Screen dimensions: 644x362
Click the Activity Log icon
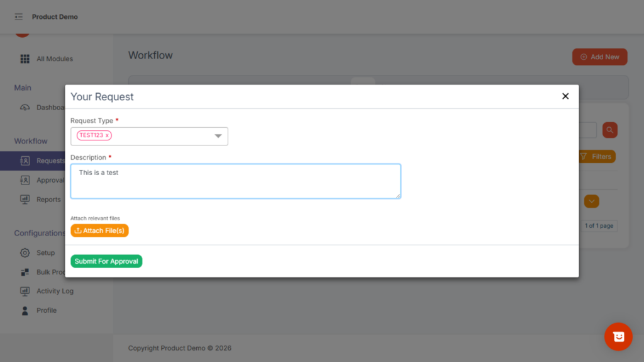(x=25, y=291)
